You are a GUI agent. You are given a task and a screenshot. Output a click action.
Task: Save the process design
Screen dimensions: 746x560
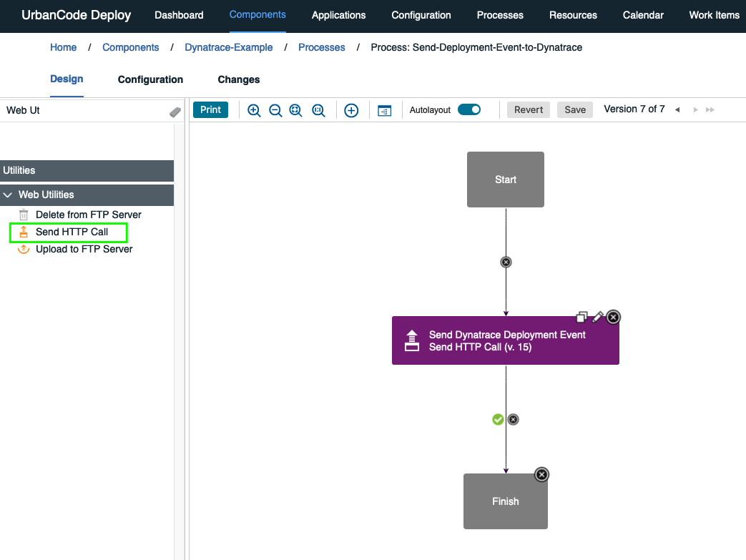tap(574, 109)
